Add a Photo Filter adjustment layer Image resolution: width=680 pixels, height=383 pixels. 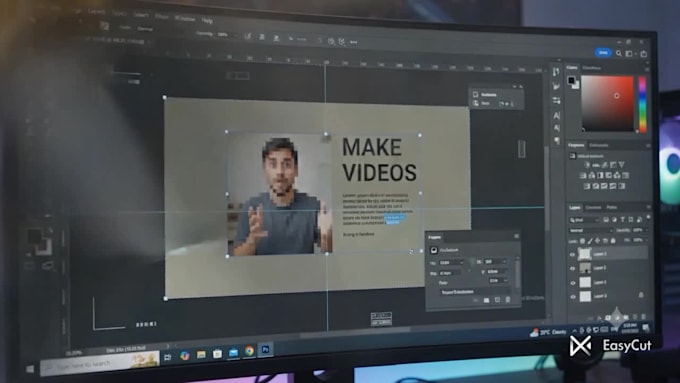(x=609, y=176)
